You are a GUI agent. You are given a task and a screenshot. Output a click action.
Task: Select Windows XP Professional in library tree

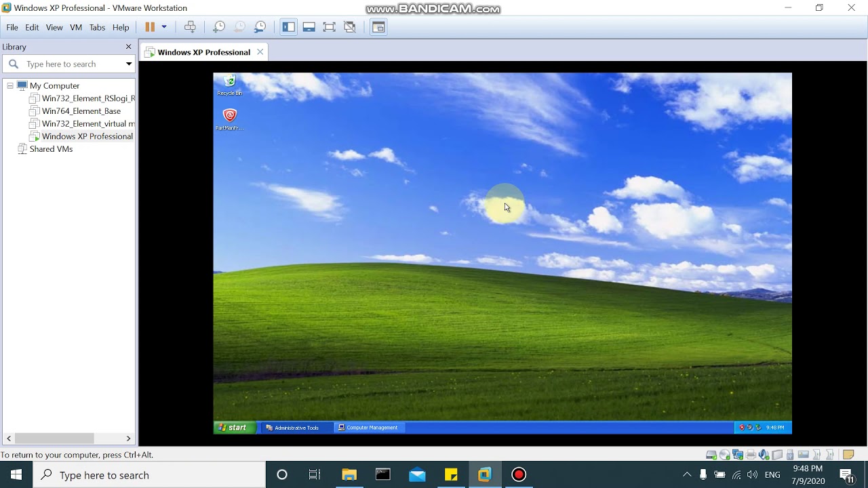point(87,136)
